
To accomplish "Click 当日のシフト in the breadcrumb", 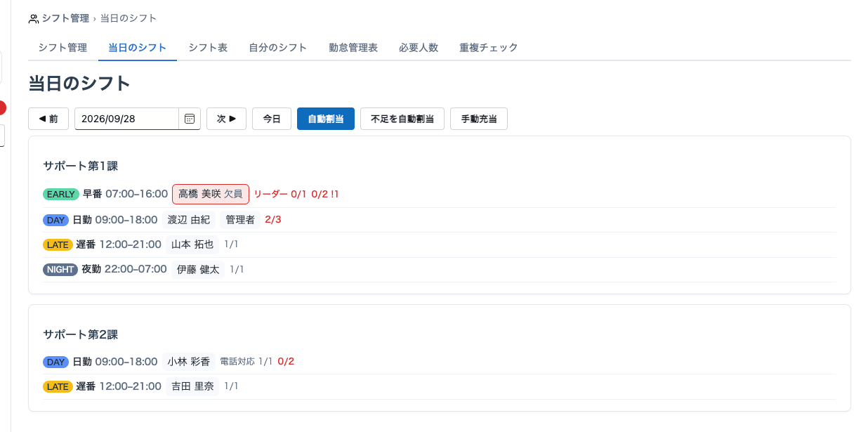I will coord(129,18).
